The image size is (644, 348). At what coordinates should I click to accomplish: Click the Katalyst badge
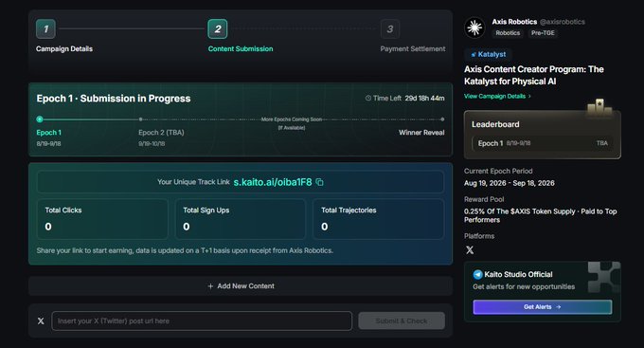[488, 54]
